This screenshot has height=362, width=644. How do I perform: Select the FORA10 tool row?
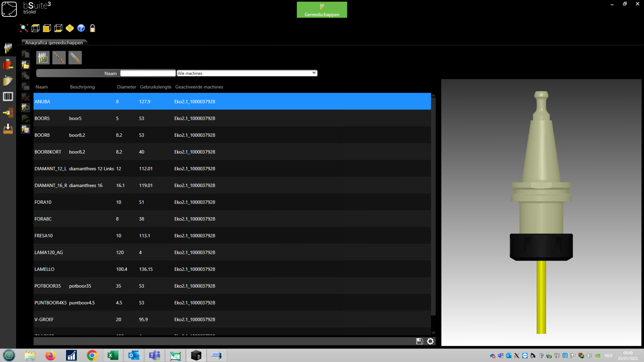[x=232, y=202]
